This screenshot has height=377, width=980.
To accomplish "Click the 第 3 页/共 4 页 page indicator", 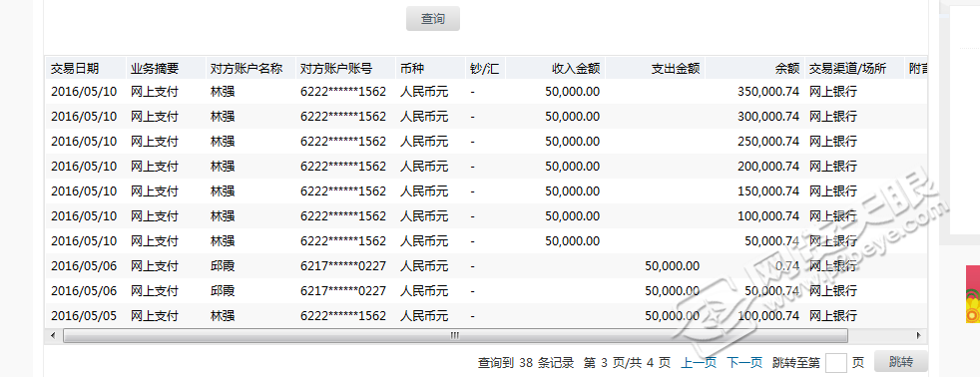I will click(x=627, y=363).
